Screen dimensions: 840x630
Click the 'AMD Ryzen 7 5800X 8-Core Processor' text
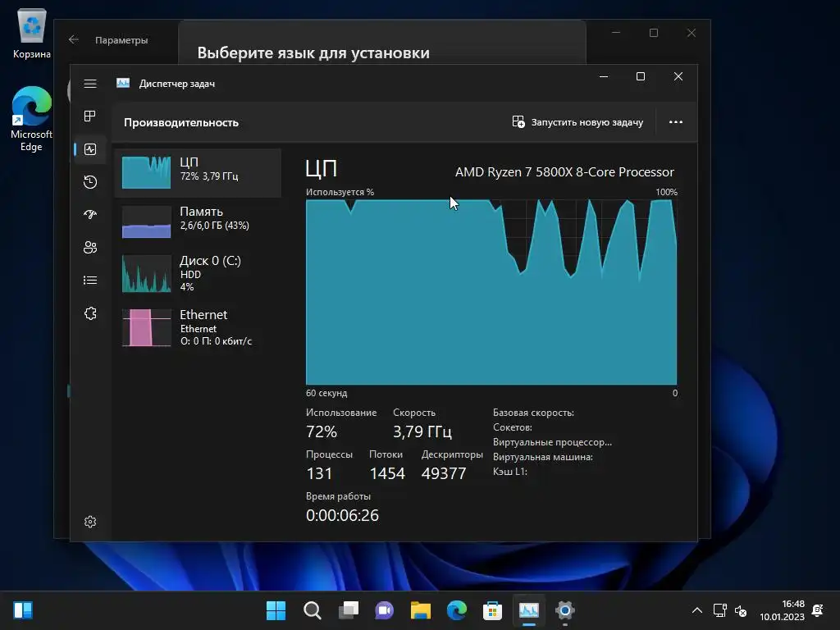[564, 172]
